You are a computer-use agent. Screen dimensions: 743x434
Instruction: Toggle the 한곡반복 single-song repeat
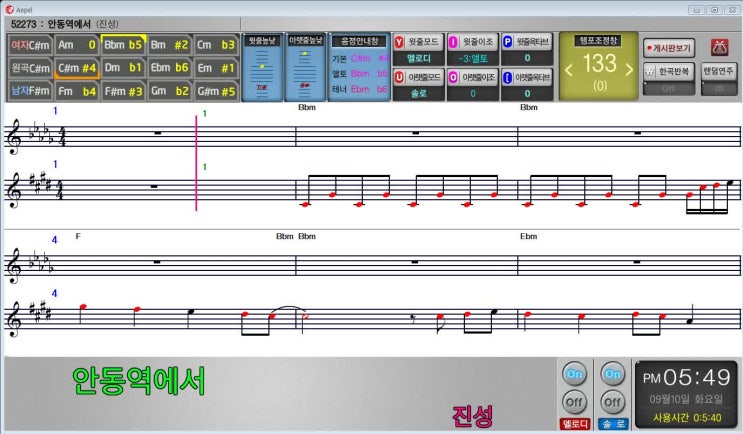tap(669, 72)
